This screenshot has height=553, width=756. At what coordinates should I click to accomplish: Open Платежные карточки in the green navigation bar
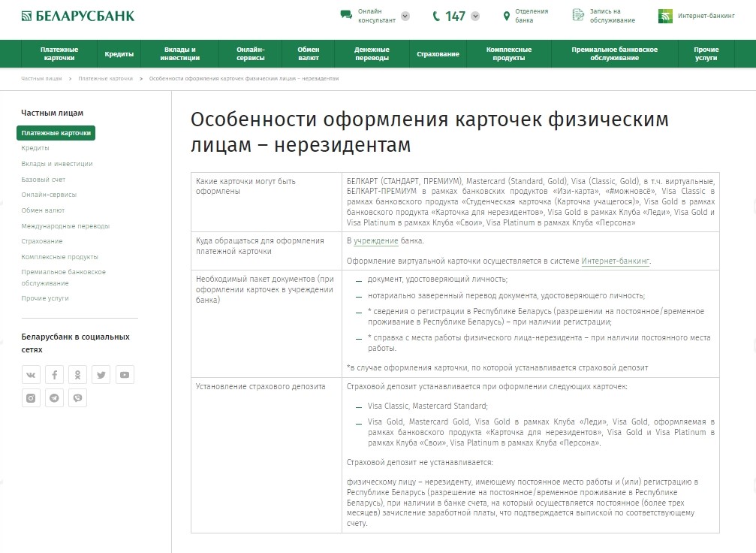(59, 53)
